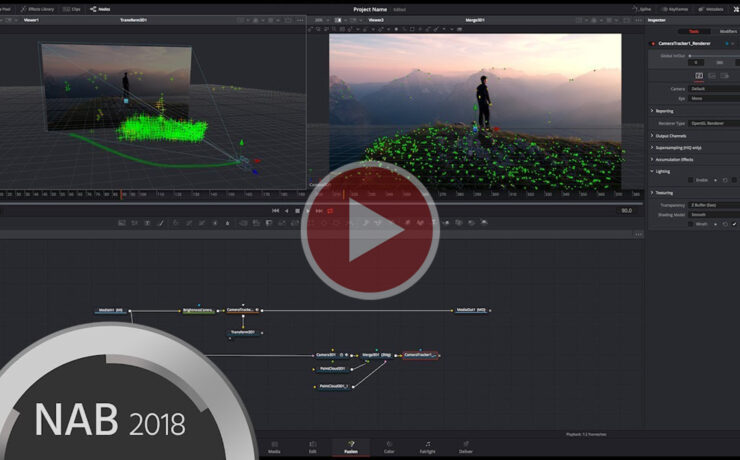The image size is (740, 460).
Task: Open node editor three-dot options menu
Action: pyautogui.click(x=639, y=234)
